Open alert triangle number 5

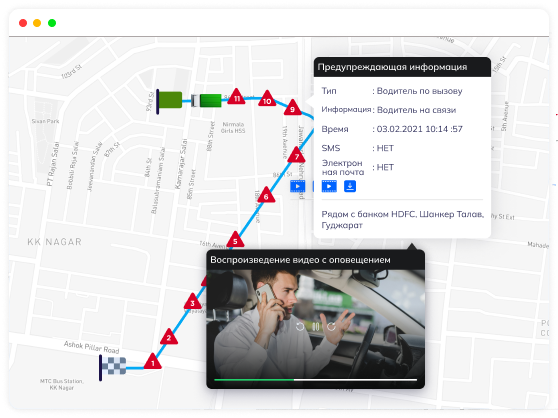click(235, 239)
